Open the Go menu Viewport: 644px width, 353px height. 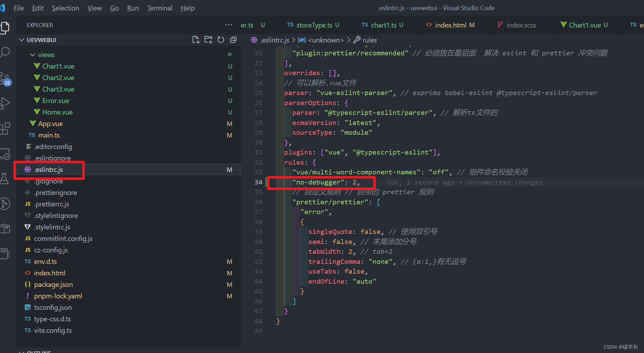tap(114, 8)
